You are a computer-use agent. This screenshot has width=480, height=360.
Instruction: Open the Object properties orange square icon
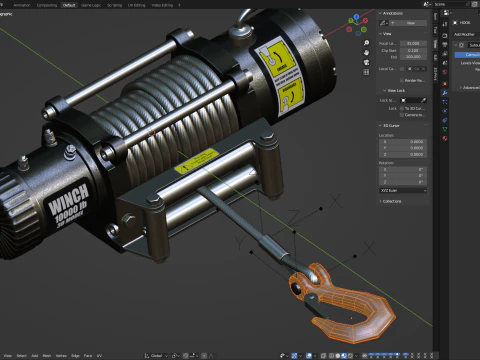coord(445,84)
